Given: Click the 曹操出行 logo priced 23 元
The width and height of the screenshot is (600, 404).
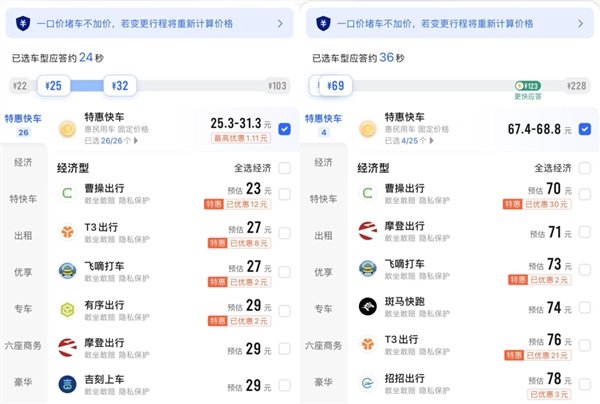Looking at the screenshot, I should 67,193.
